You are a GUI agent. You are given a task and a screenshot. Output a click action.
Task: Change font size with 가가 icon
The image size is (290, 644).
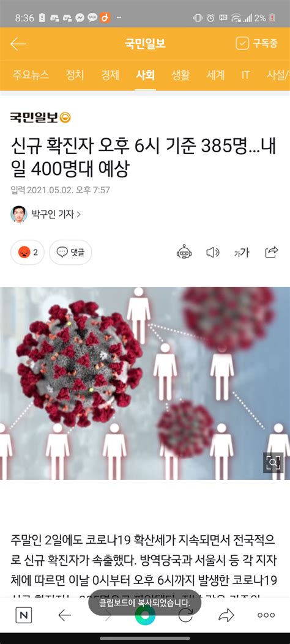(242, 253)
